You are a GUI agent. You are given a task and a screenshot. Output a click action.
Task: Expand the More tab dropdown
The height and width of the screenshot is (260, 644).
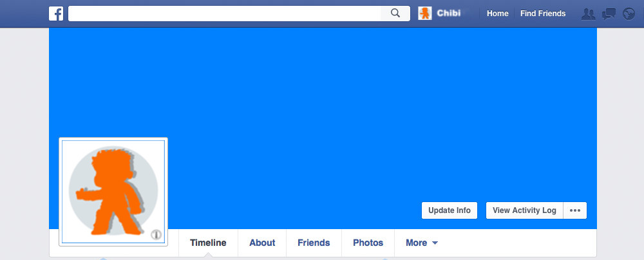[422, 243]
